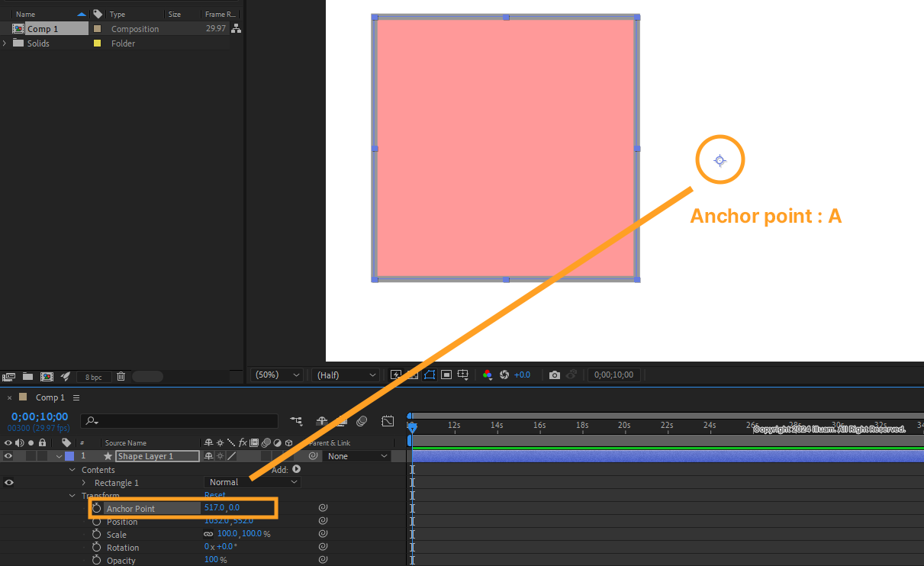Click the timeline layer search field

click(180, 421)
